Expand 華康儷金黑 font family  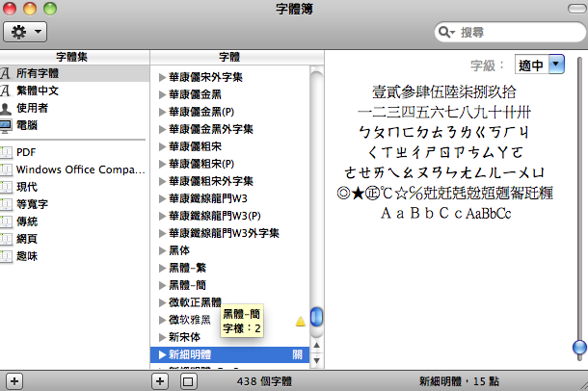click(x=162, y=94)
